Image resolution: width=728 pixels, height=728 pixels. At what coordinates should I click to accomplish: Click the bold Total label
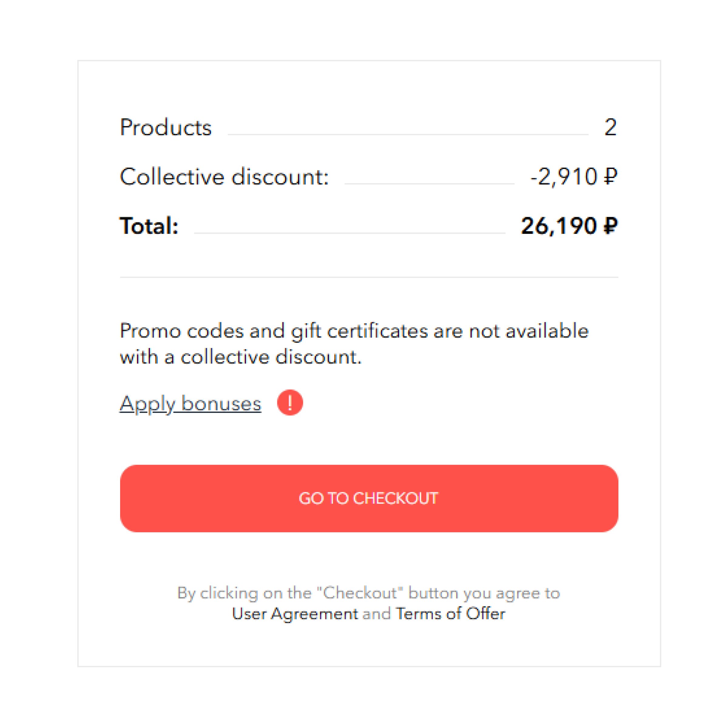pyautogui.click(x=149, y=226)
